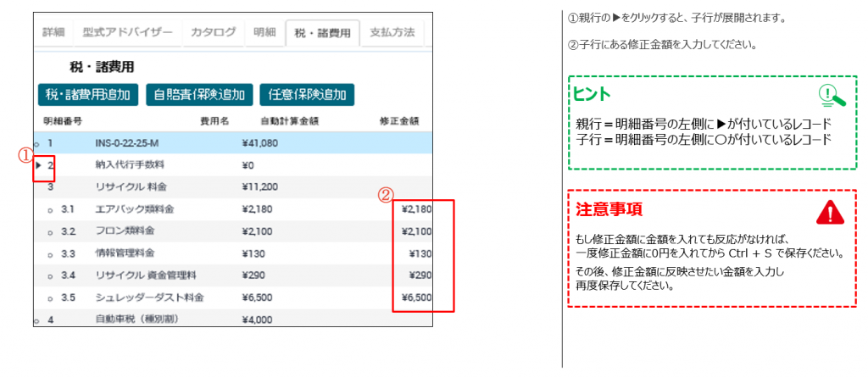Select the リサイクル料金 parent row
This screenshot has height=378, width=868.
(x=127, y=186)
